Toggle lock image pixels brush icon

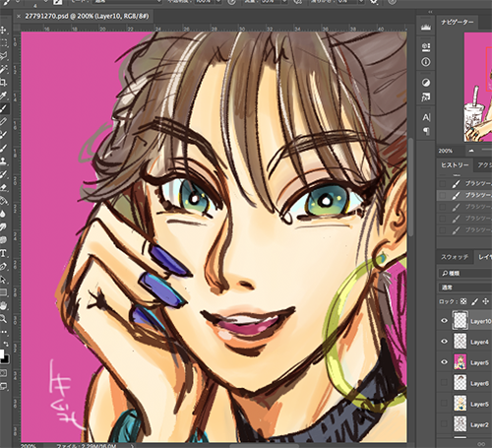(x=474, y=301)
